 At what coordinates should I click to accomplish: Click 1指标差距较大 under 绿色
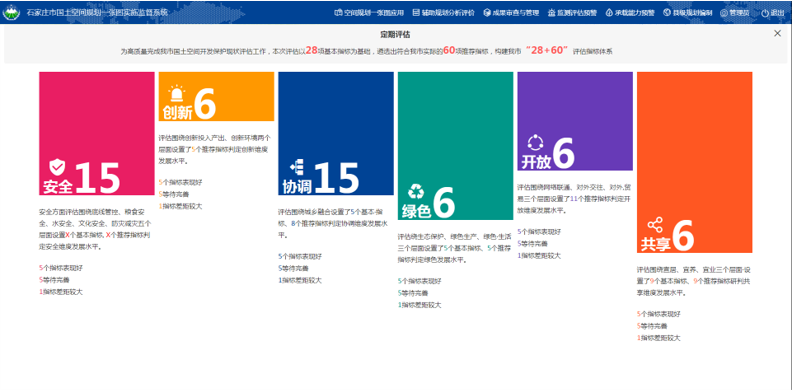pos(419,305)
